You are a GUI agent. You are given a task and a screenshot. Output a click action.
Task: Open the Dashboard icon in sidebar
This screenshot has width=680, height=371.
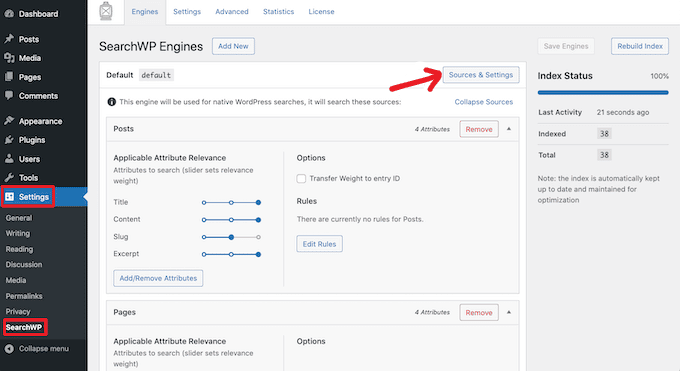click(x=9, y=13)
